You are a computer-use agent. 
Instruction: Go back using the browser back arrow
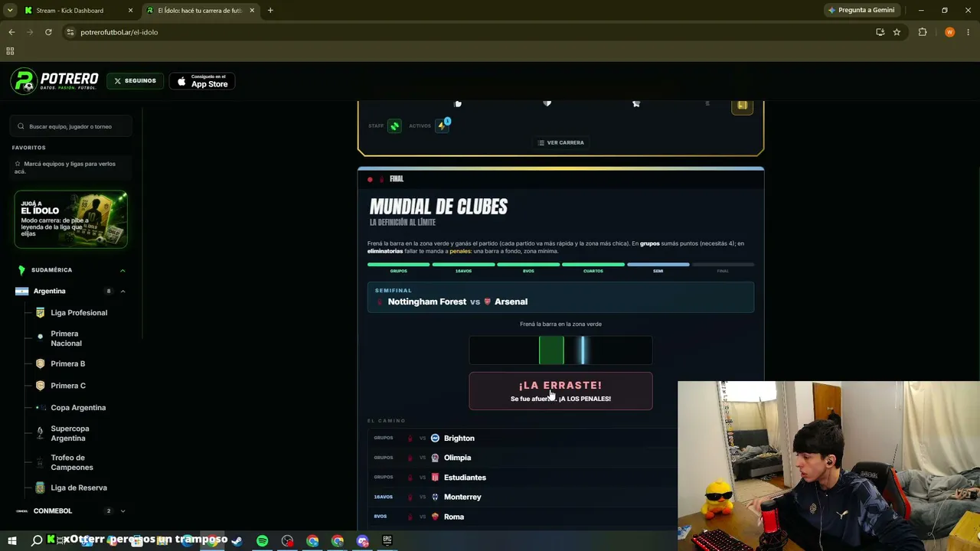coord(11,32)
